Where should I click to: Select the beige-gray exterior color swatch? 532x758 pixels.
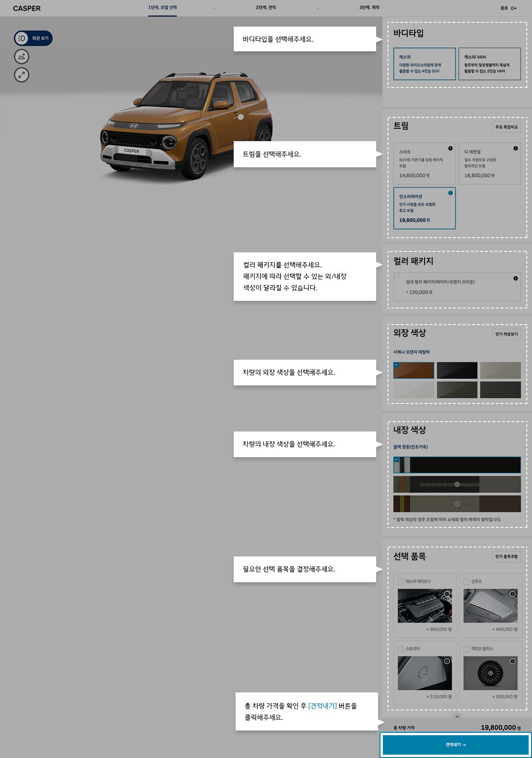[501, 370]
